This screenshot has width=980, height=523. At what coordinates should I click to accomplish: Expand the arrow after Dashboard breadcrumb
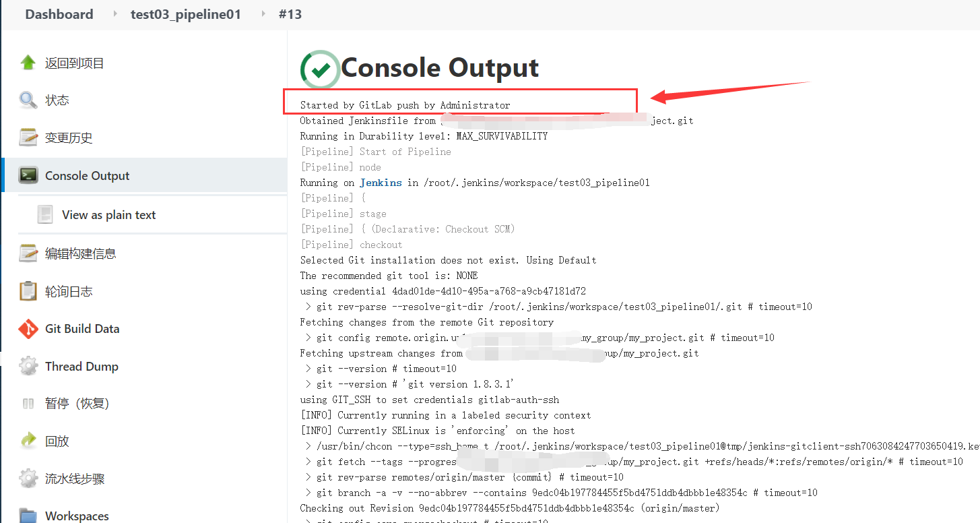click(114, 14)
